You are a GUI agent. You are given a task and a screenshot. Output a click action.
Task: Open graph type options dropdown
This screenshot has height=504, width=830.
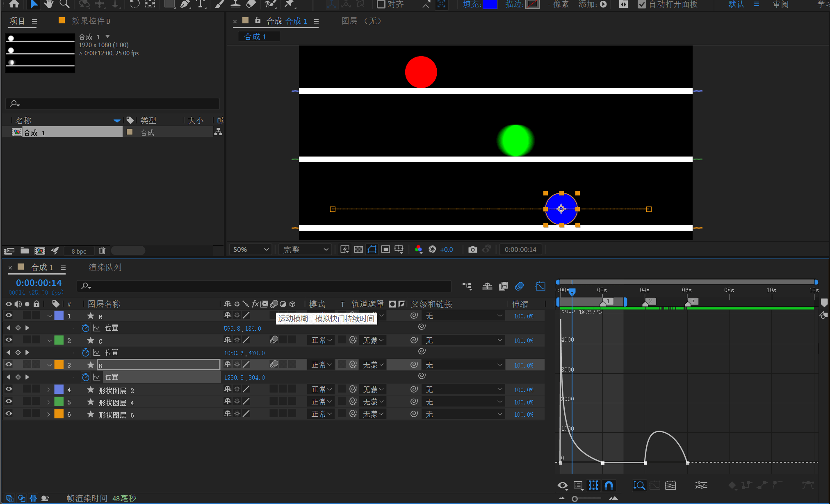(578, 486)
